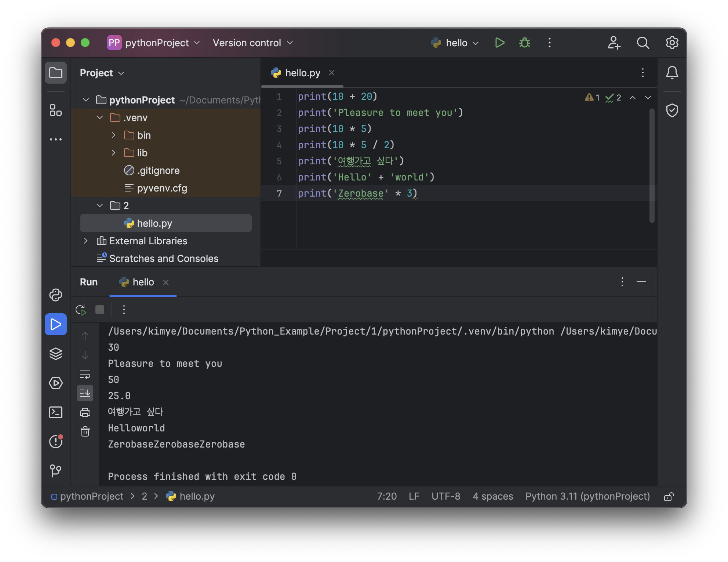Open the Git version control tool window
This screenshot has width=728, height=562.
click(x=56, y=470)
